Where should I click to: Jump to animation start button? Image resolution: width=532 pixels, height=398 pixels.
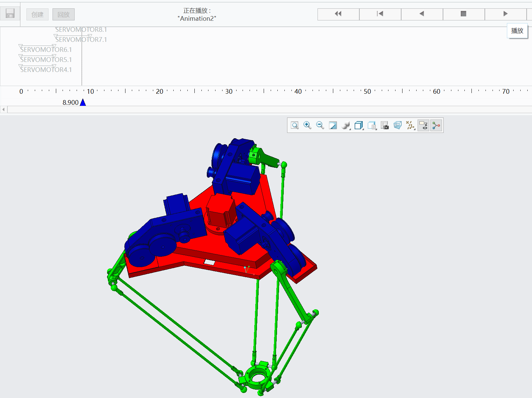pos(380,14)
